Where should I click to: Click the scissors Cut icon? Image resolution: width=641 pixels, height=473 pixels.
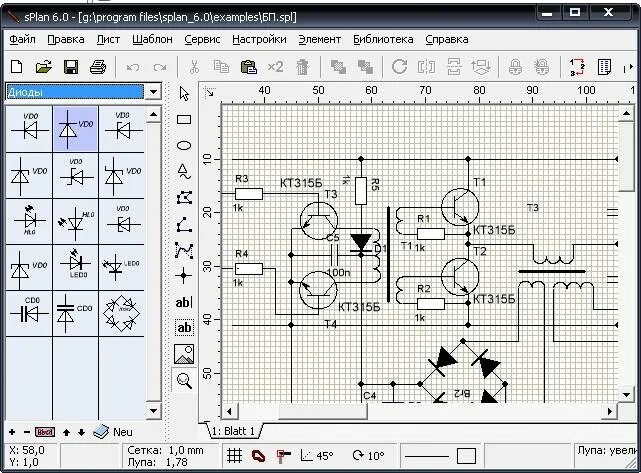(x=194, y=67)
